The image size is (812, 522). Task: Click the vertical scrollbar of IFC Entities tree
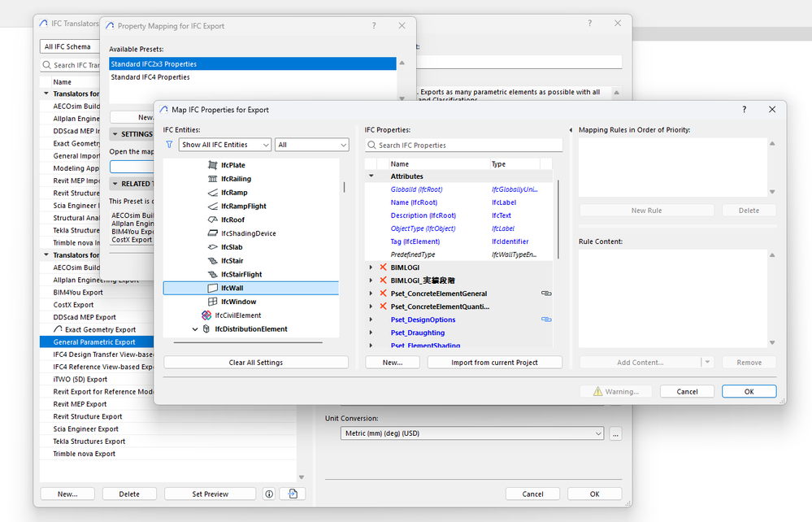[x=344, y=187]
